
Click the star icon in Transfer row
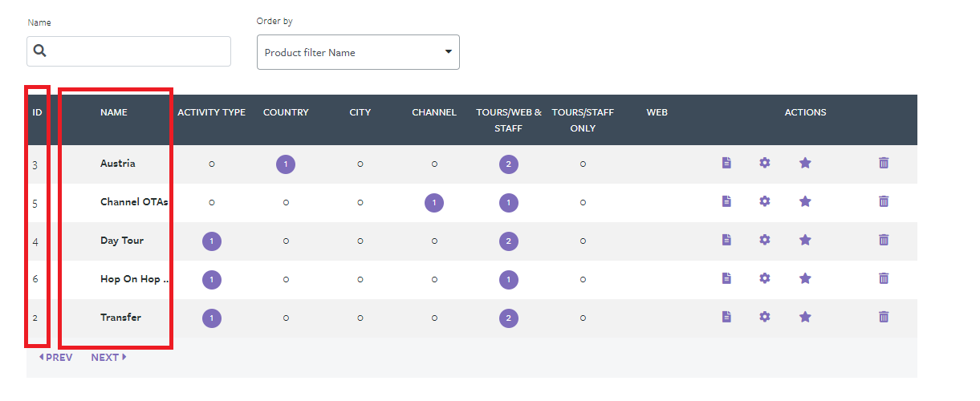805,317
